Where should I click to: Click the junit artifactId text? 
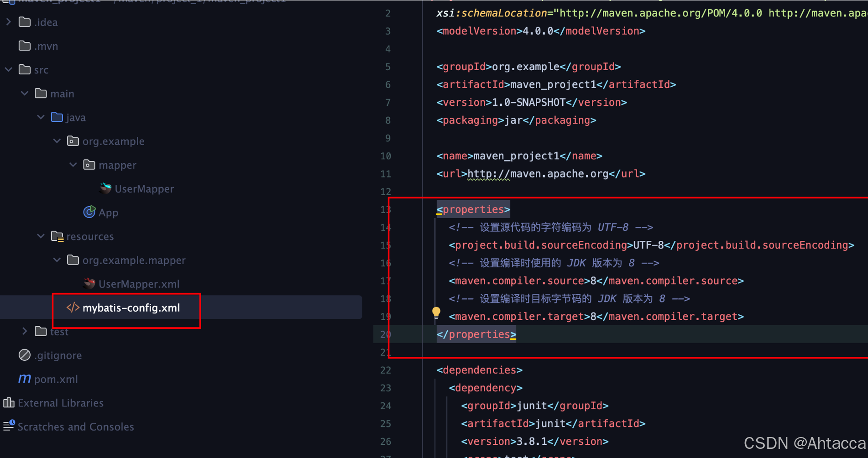point(550,423)
